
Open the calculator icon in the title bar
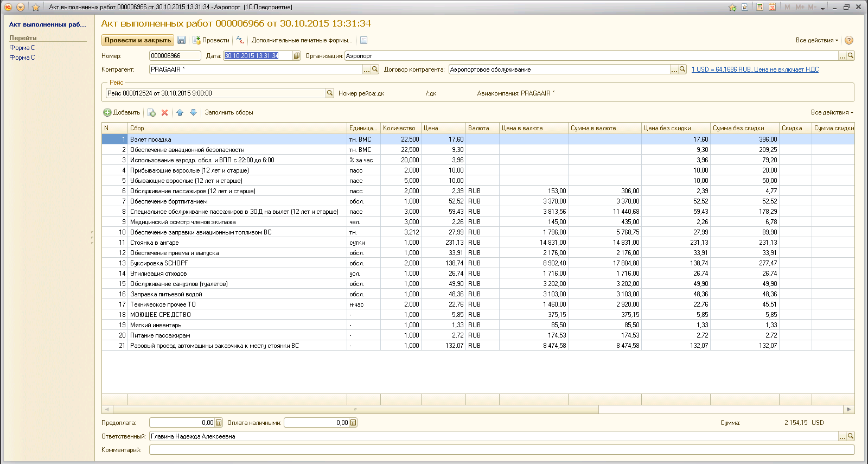point(760,7)
